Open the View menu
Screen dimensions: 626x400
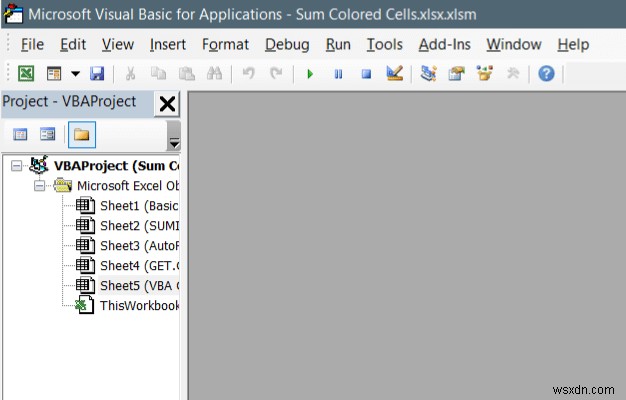pos(117,44)
